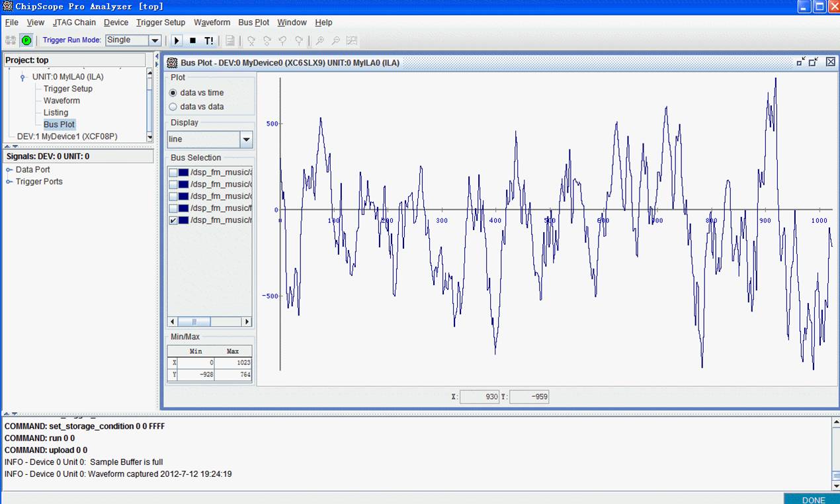Screen dimensions: 840x504
Task: Expand the Data Port tree node
Action: pos(9,170)
